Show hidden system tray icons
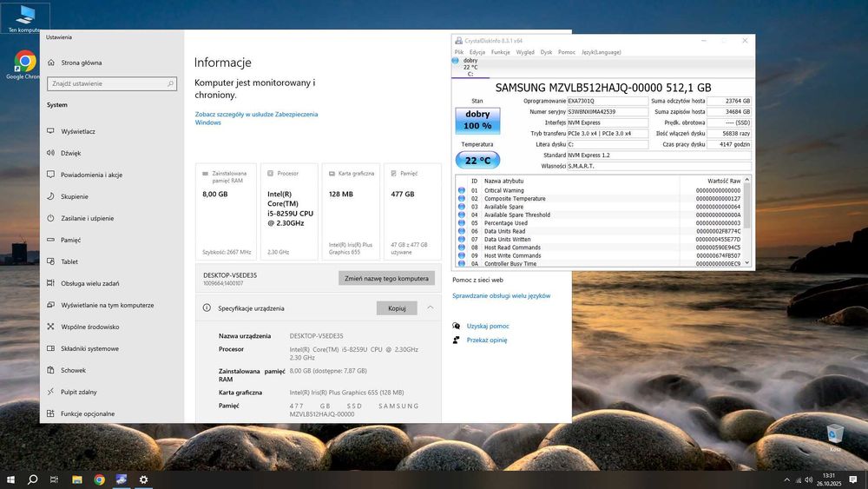This screenshot has height=489, width=868. (x=786, y=480)
